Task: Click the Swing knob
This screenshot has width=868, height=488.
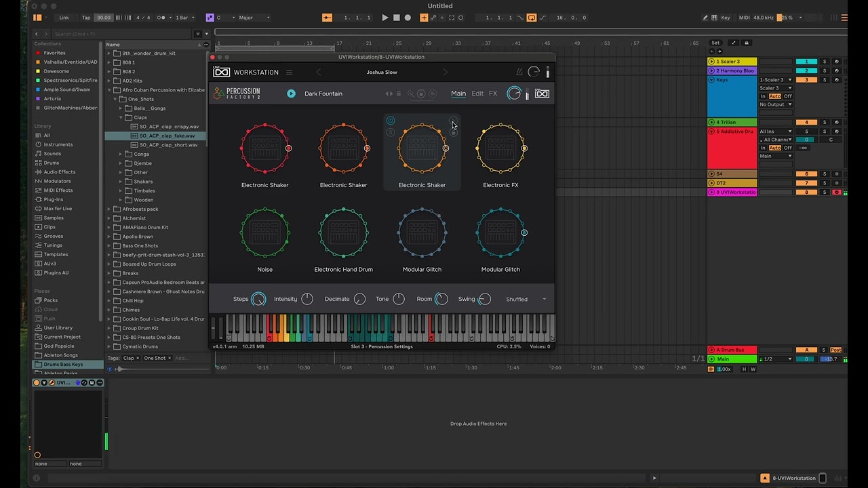Action: [484, 299]
